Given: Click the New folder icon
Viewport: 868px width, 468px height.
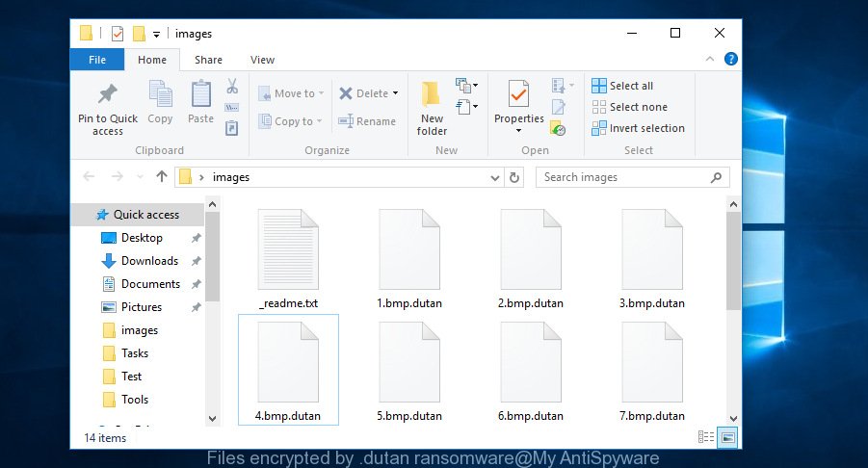Looking at the screenshot, I should coord(431,94).
